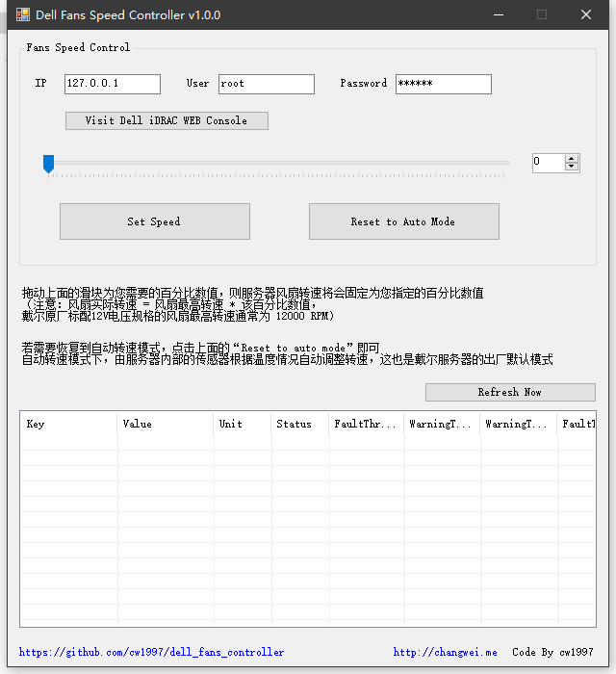
Task: Click the FaultThr... column header
Action: pyautogui.click(x=367, y=424)
